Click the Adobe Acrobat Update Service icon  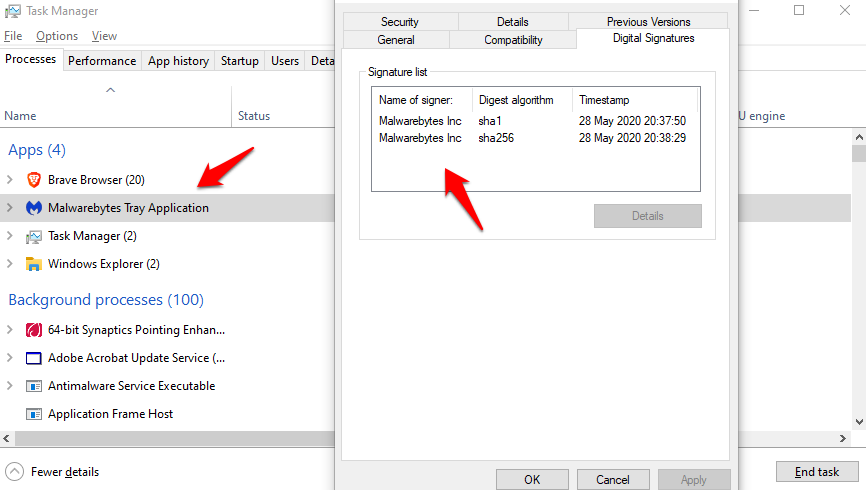coord(34,358)
